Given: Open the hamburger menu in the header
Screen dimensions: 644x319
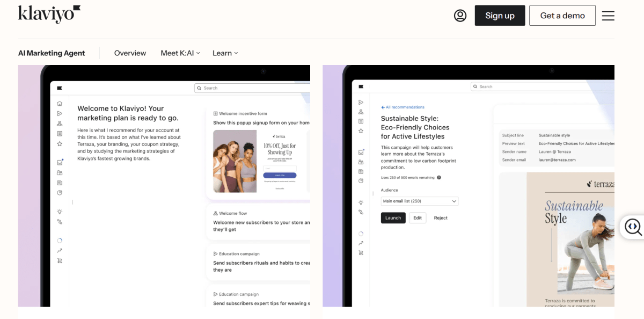Looking at the screenshot, I should [x=608, y=16].
